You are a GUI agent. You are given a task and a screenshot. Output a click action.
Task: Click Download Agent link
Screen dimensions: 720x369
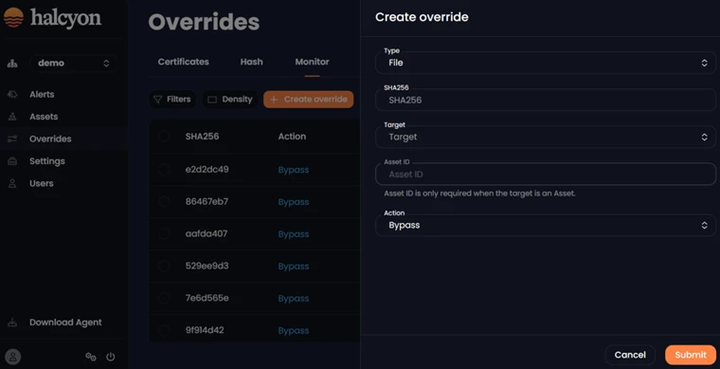point(66,323)
